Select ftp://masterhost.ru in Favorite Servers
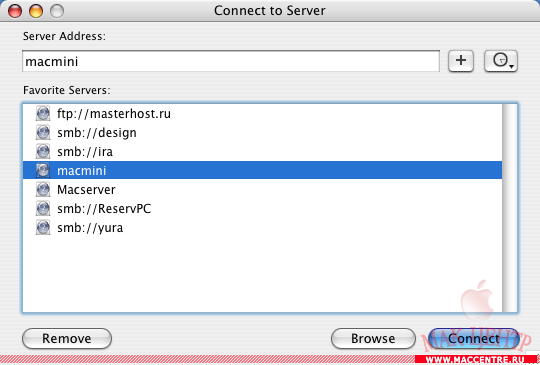The height and width of the screenshot is (365, 540). [x=262, y=113]
